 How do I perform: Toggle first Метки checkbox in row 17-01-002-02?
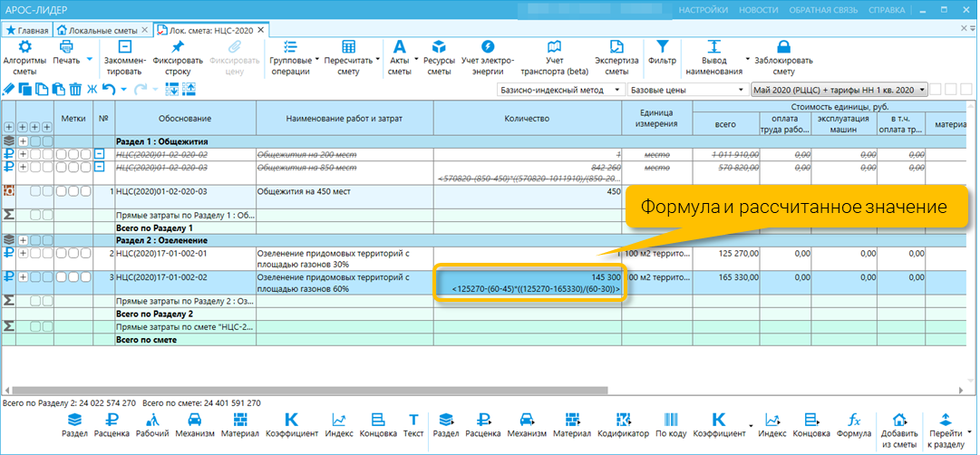tap(62, 276)
